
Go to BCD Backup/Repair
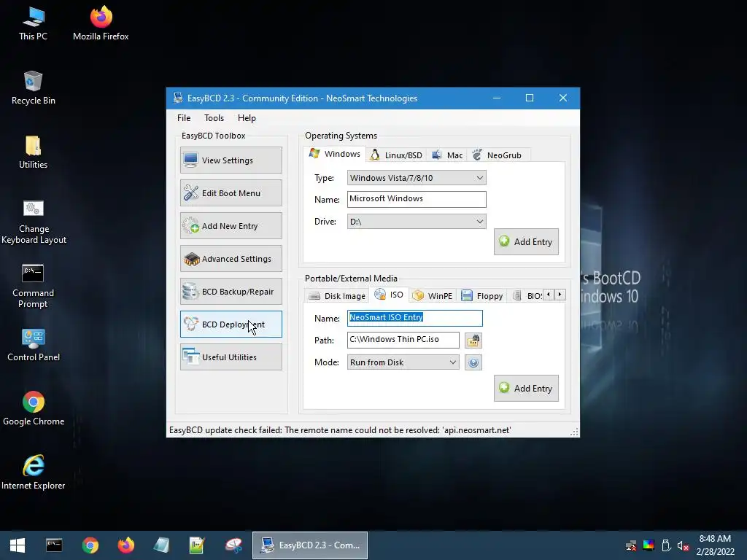coord(231,292)
